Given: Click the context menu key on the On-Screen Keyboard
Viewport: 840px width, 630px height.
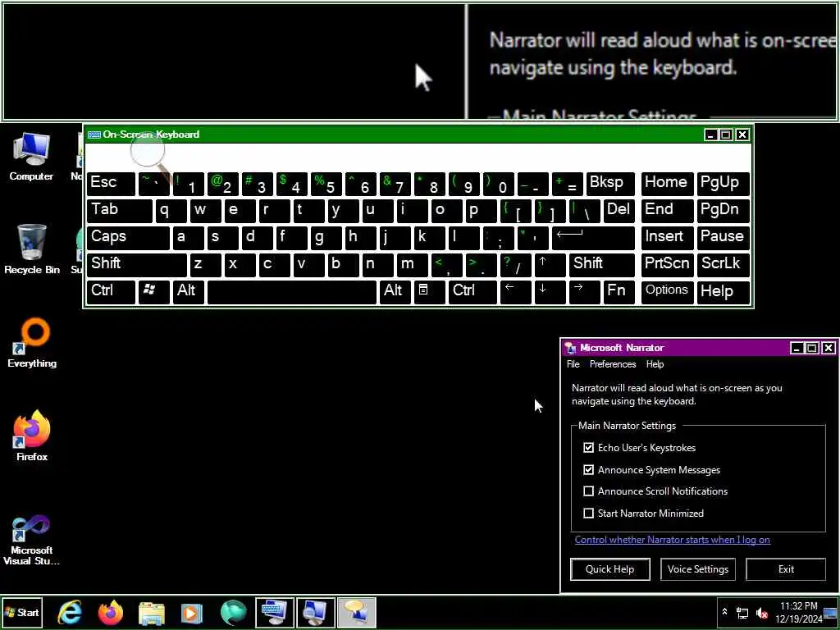Looking at the screenshot, I should tap(428, 292).
